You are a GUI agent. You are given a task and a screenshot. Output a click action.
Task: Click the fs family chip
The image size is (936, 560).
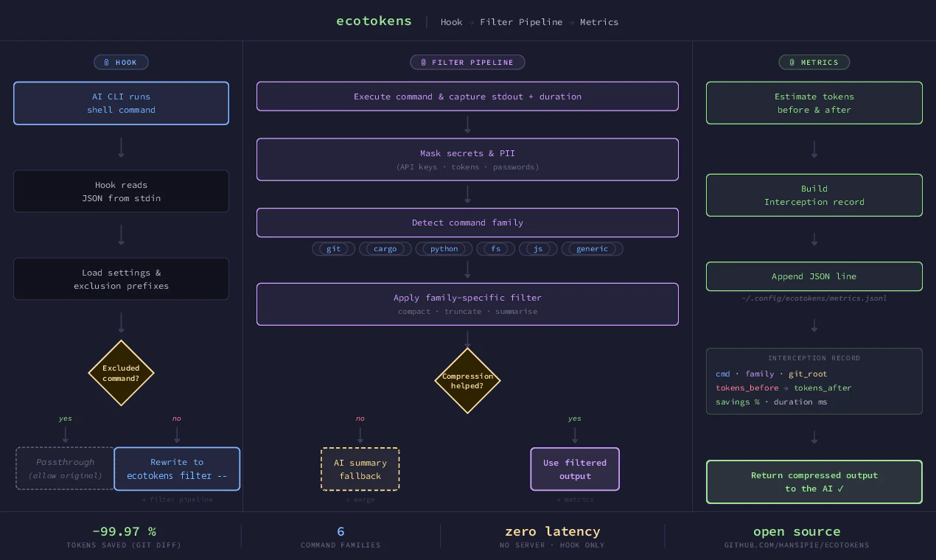(x=496, y=249)
